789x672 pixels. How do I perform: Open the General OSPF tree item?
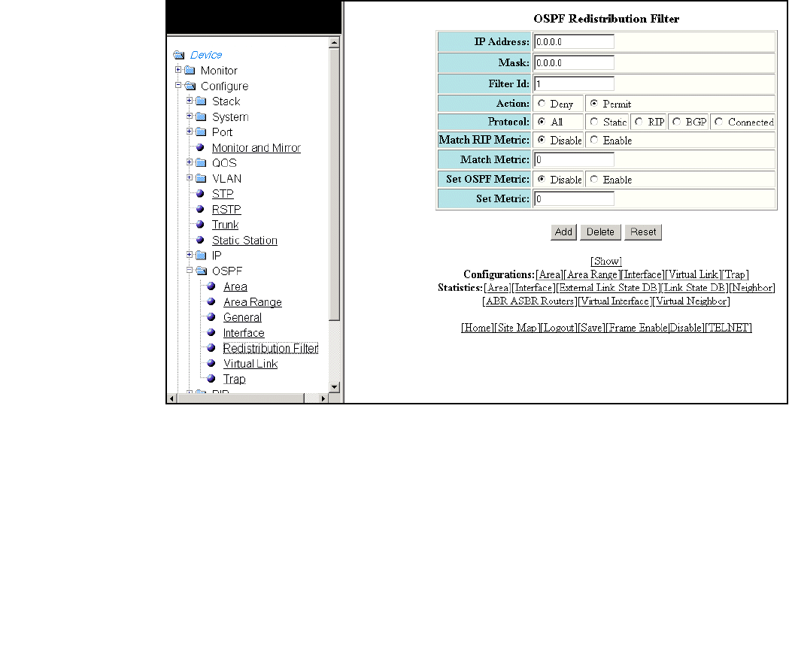(x=242, y=317)
